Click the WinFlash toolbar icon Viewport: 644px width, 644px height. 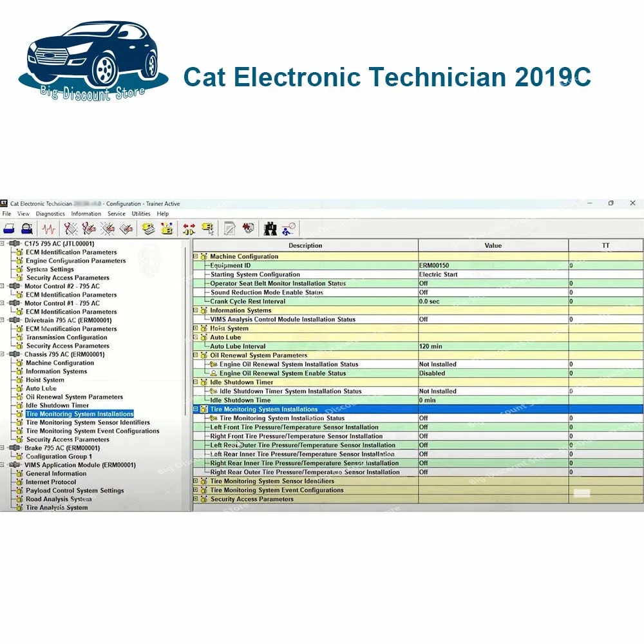click(249, 229)
